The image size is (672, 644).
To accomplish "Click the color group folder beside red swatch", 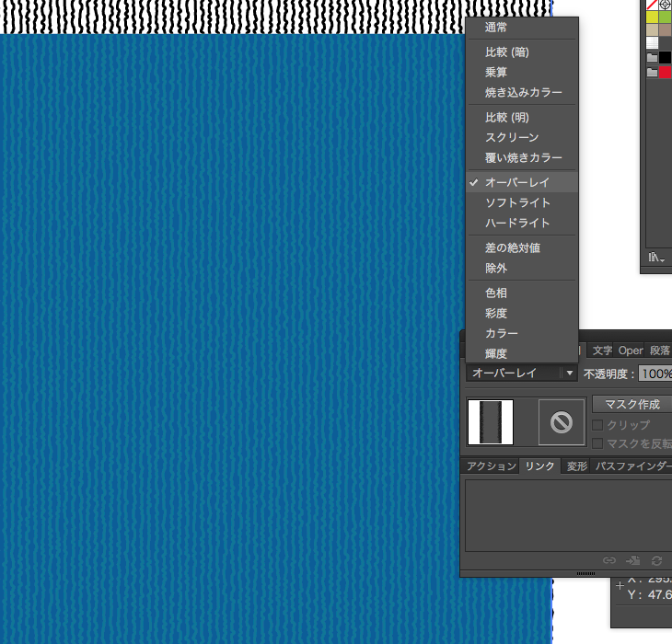I will coord(652,73).
